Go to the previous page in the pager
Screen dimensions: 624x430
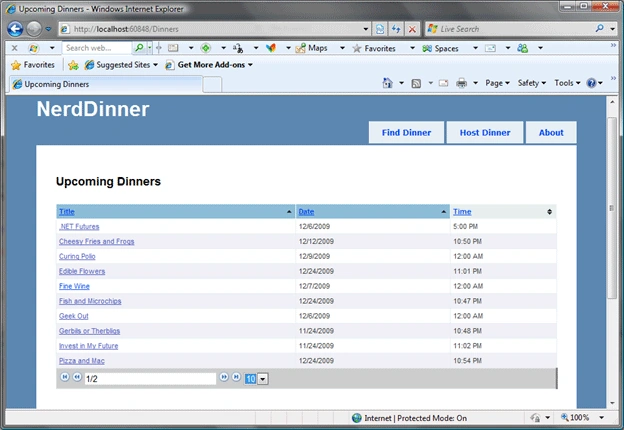77,377
